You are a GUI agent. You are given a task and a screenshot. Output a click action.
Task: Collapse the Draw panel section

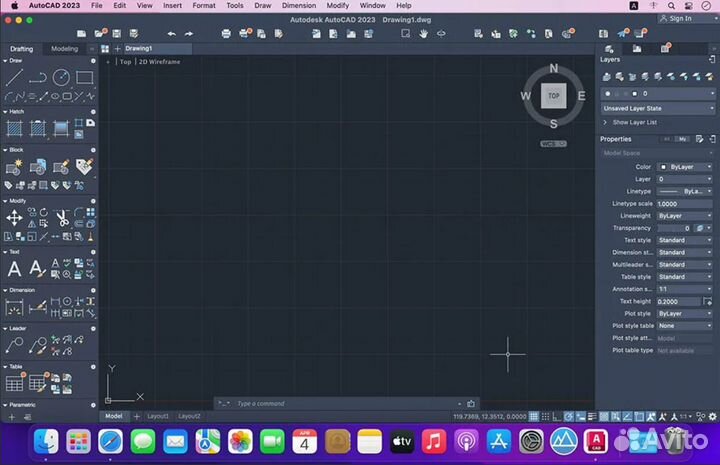(5, 61)
